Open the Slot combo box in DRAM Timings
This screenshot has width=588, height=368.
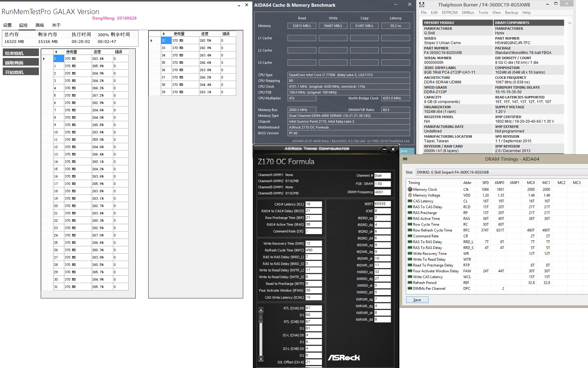(502, 172)
